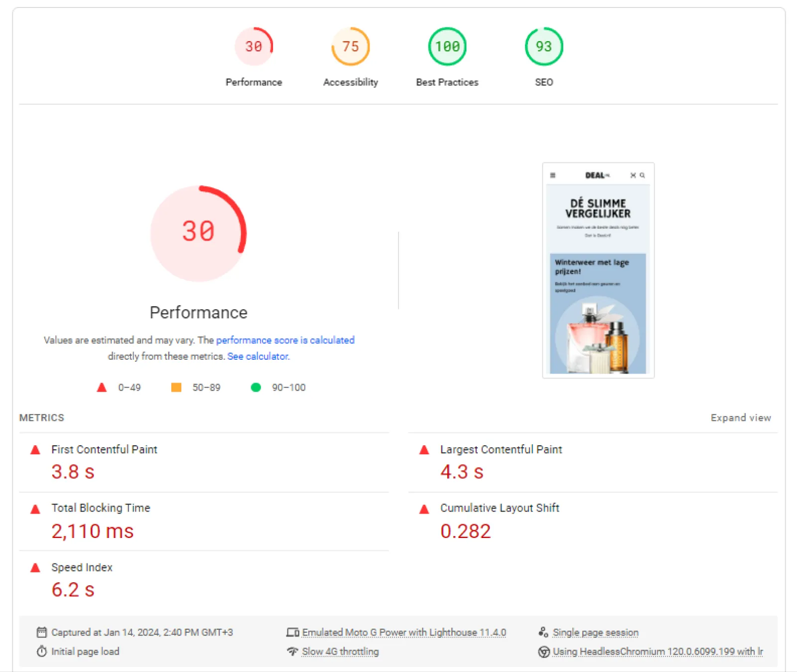Click the Chrome icon next to Using HeadlessChromium

544,652
